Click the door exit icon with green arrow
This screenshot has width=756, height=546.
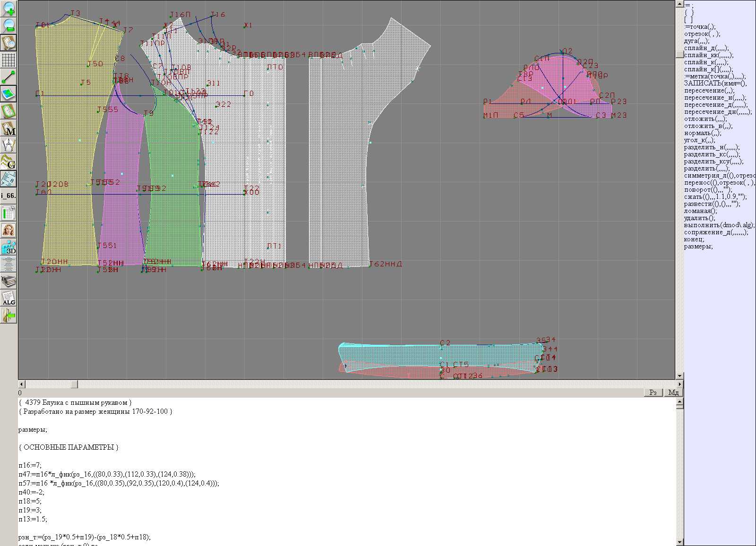coord(9,315)
